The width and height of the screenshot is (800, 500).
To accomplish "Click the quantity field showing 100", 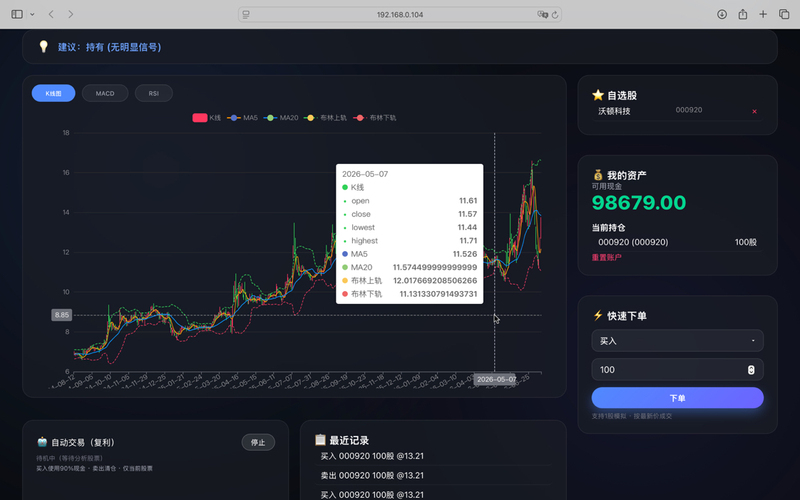I will coord(678,370).
